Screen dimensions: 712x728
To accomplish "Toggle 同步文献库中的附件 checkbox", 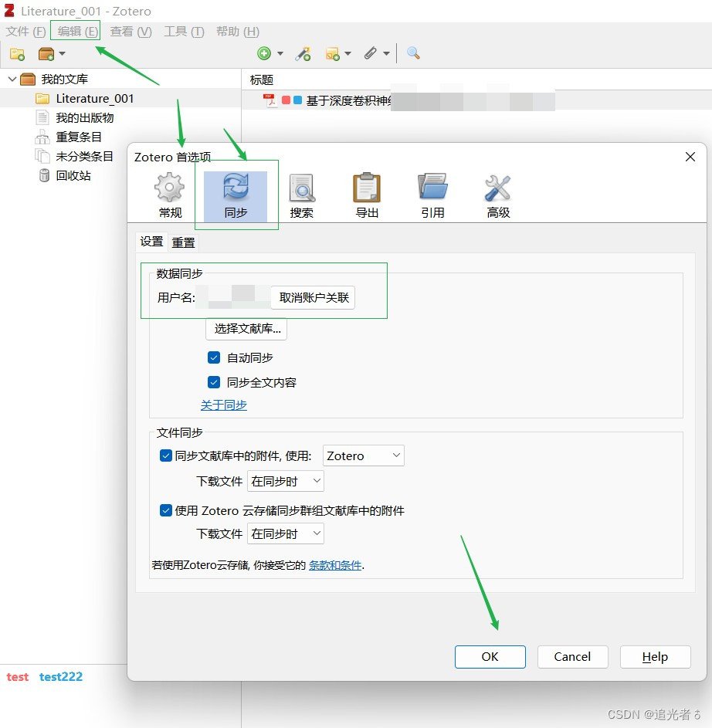I will (x=165, y=455).
